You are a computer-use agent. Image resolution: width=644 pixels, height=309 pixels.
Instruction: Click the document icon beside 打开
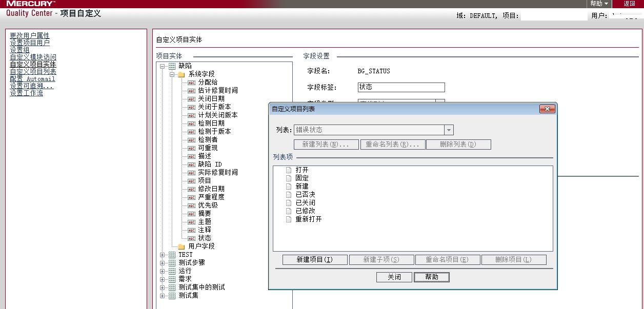[x=289, y=170]
